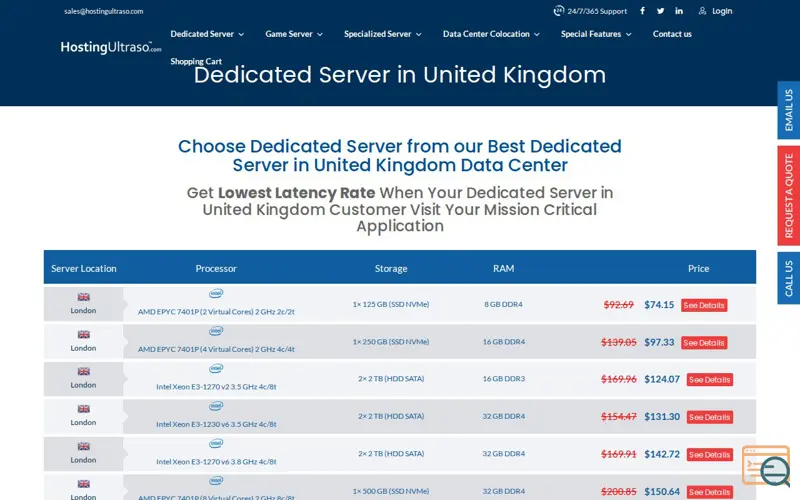This screenshot has height=500, width=800.
Task: Click the '16 GB DDR4' RAM cell
Action: (504, 342)
